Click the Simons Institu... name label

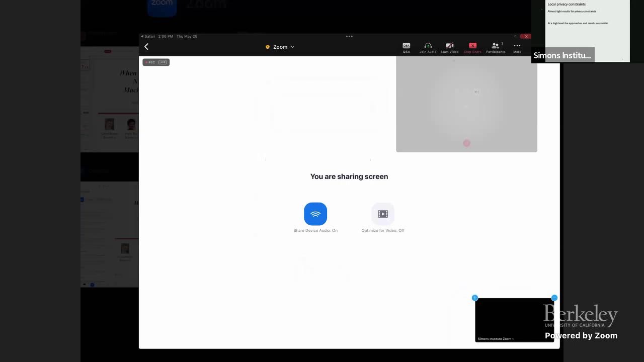562,55
